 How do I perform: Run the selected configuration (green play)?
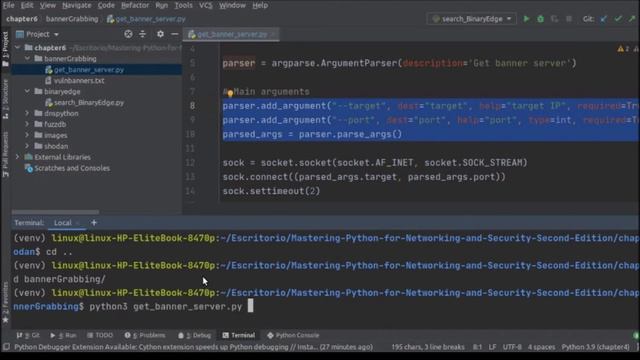click(527, 19)
